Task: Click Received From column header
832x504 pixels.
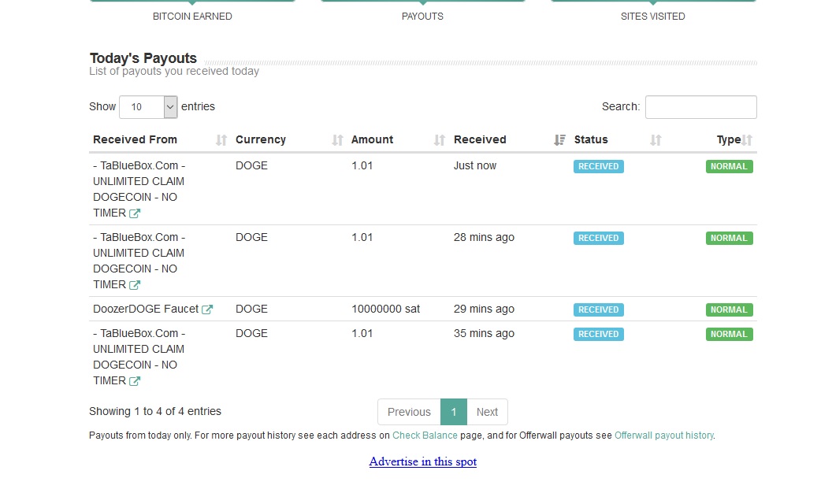Action: pos(136,139)
